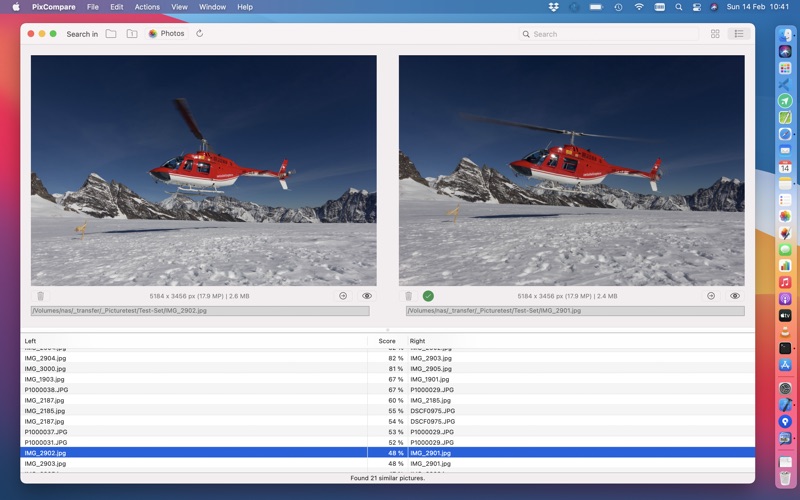800x500 pixels.
Task: Open Control Center in menu bar
Action: tap(696, 7)
